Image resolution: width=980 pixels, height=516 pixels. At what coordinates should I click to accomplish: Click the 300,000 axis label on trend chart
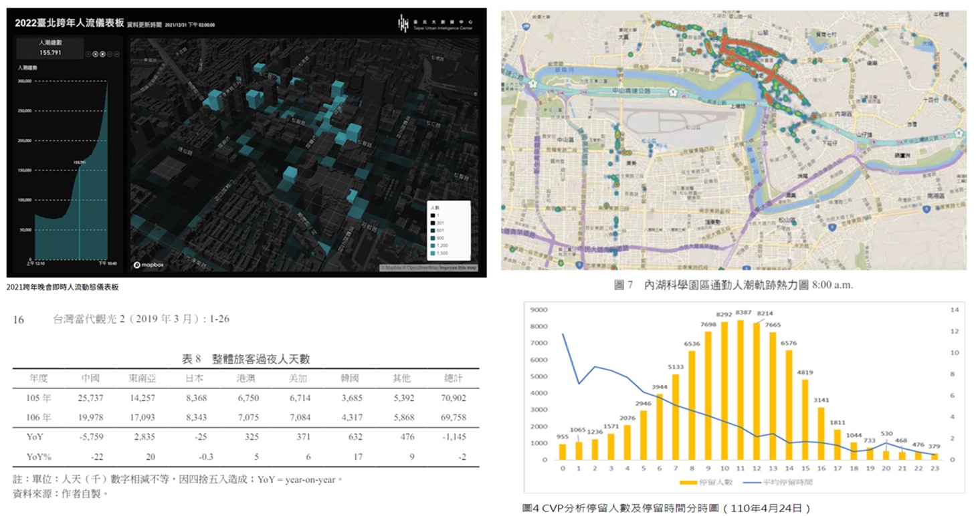pyautogui.click(x=24, y=82)
